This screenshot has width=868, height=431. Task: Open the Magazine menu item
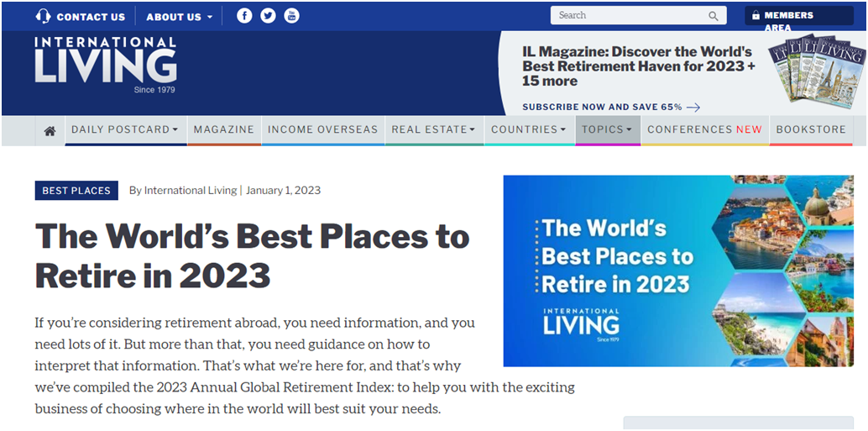coord(223,129)
